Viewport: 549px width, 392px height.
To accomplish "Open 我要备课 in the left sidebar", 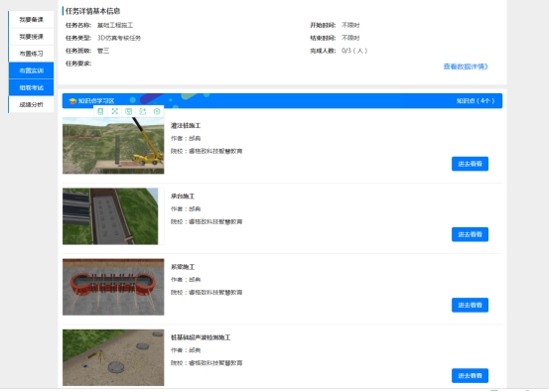I will tap(31, 20).
